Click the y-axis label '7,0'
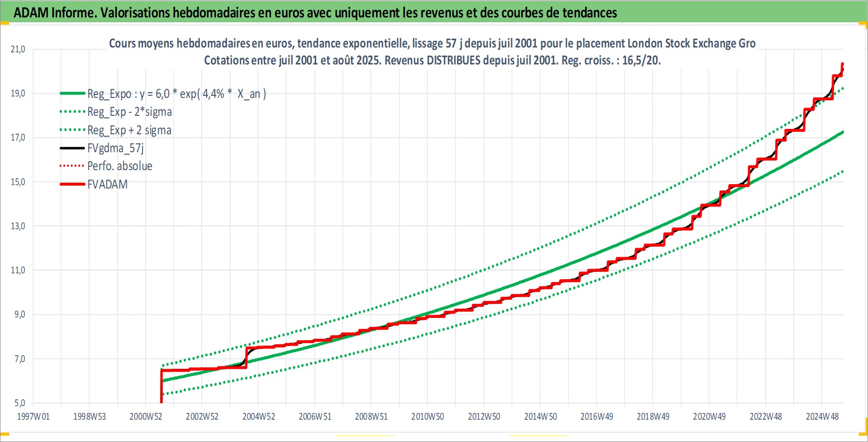Viewport: 868px width, 442px height. pyautogui.click(x=19, y=359)
